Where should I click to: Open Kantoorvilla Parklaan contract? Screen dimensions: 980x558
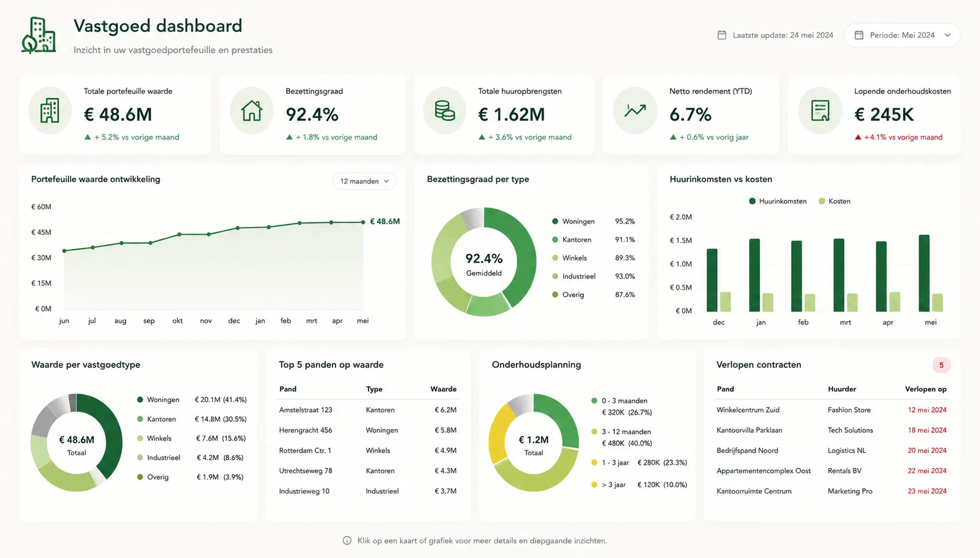[x=831, y=430]
